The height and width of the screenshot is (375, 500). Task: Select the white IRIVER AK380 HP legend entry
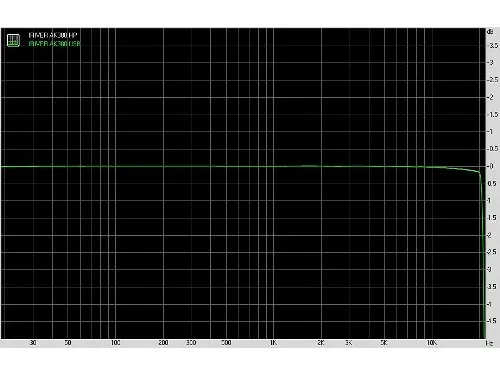[x=53, y=35]
